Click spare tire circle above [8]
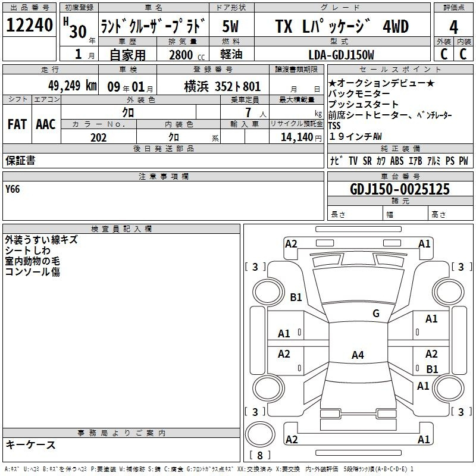 point(260,434)
